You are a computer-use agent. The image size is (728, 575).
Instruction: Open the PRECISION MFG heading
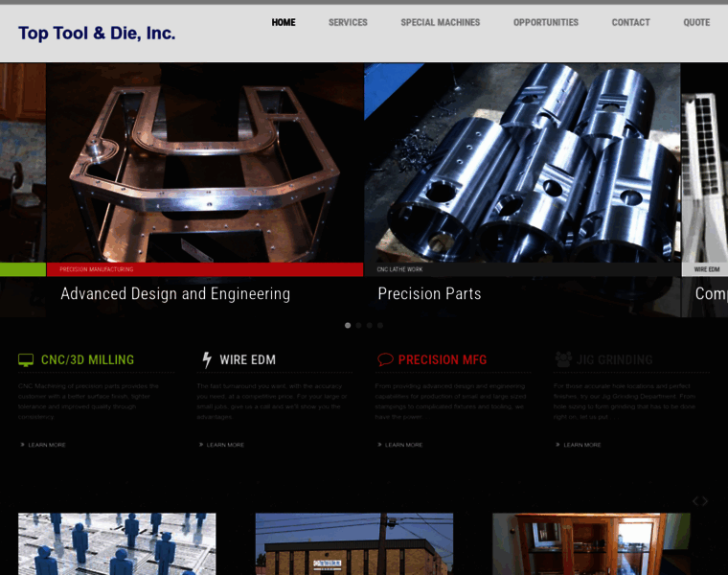443,360
